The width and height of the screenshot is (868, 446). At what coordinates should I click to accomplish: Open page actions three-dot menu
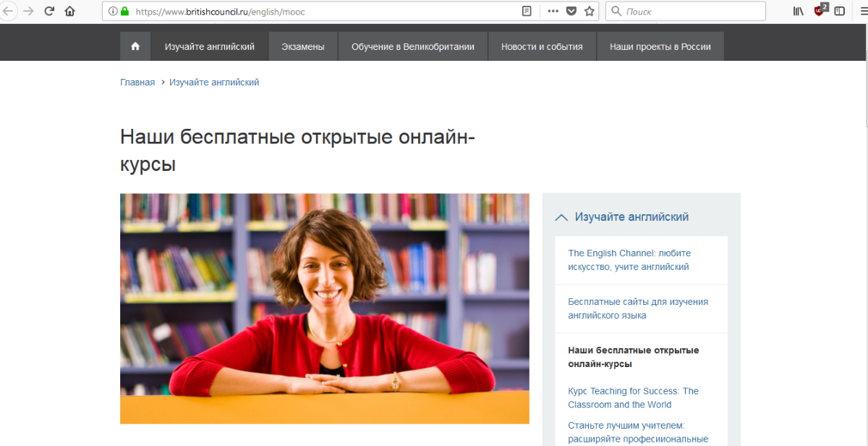coord(553,12)
